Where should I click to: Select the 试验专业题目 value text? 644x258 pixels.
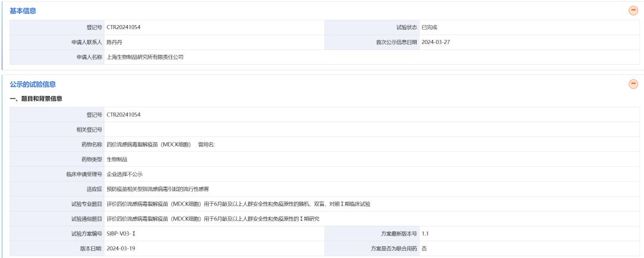238,204
